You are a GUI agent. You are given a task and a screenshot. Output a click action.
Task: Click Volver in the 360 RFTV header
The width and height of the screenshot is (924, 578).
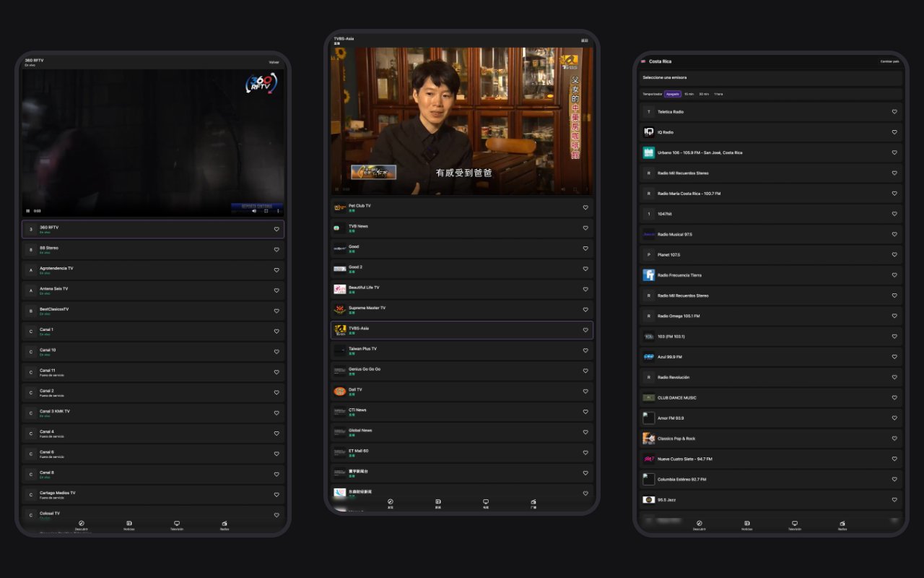(x=274, y=62)
